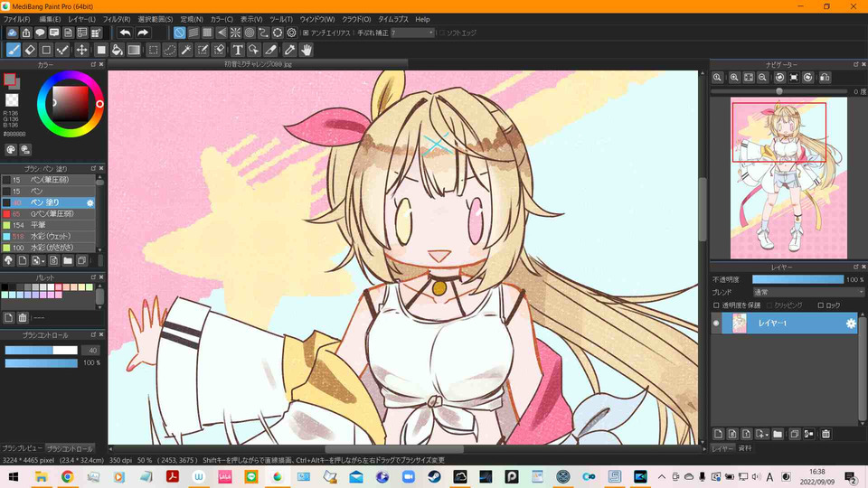Switch to ブラシプレビュー tab
The image size is (868, 488).
(22, 448)
